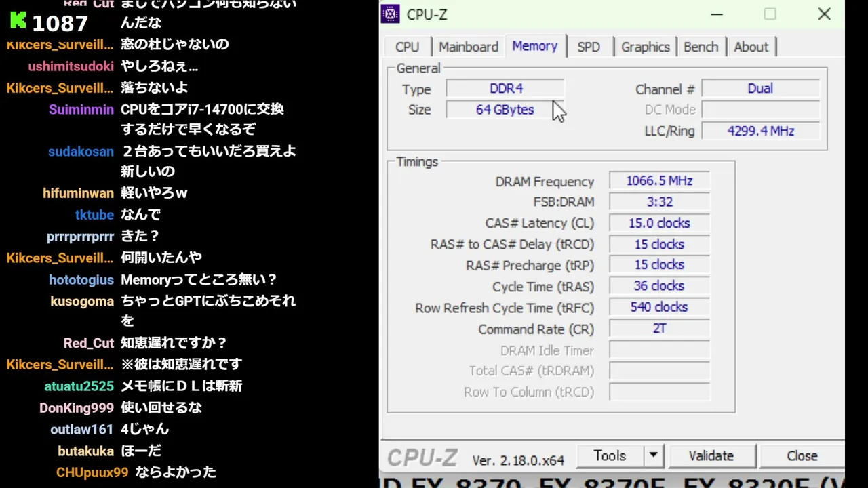Viewport: 868px width, 488px height.
Task: Expand the Tools dropdown arrow
Action: pos(653,456)
